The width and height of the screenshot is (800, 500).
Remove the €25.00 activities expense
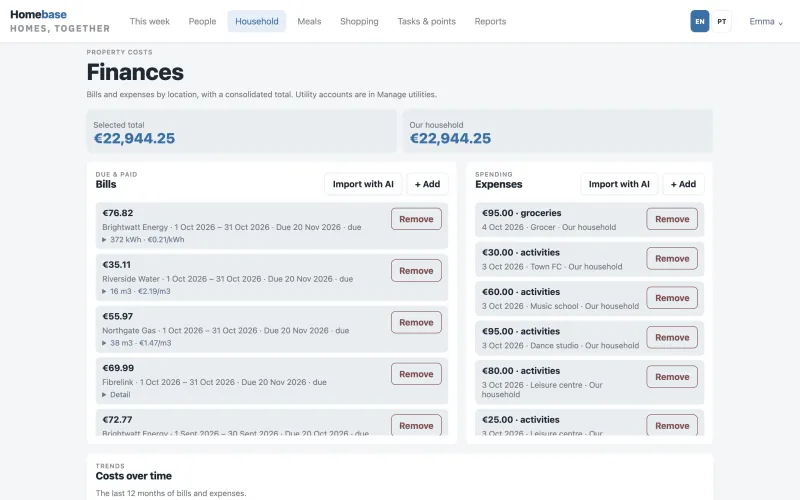(x=672, y=425)
